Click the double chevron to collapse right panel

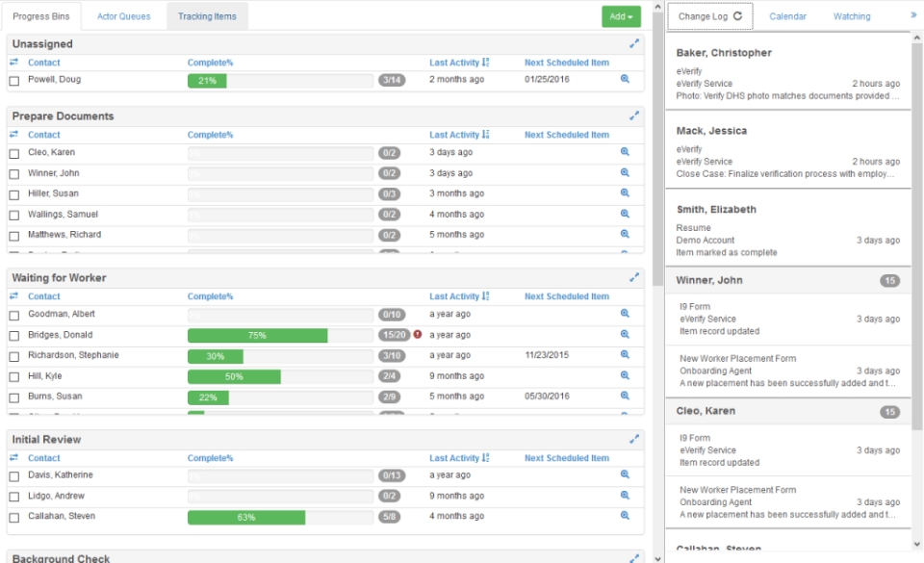[x=913, y=15]
